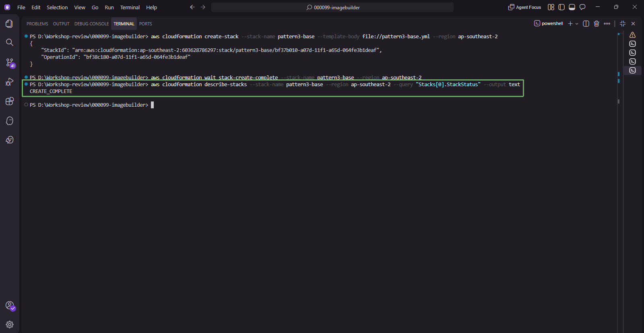Click the "StackId" output line
Viewport: 644px width, 333px height.
(211, 50)
